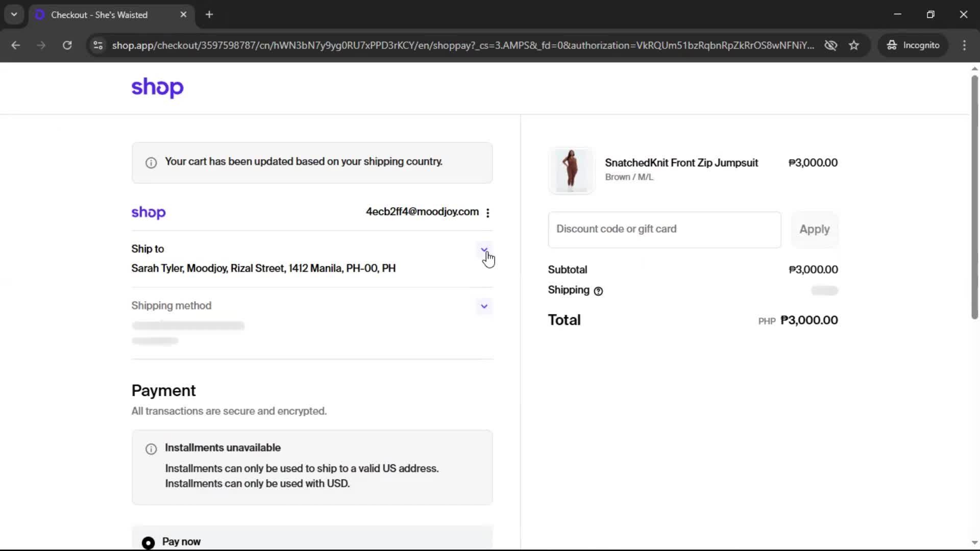
Task: Open the tab search dropdown arrow
Action: [x=14, y=14]
